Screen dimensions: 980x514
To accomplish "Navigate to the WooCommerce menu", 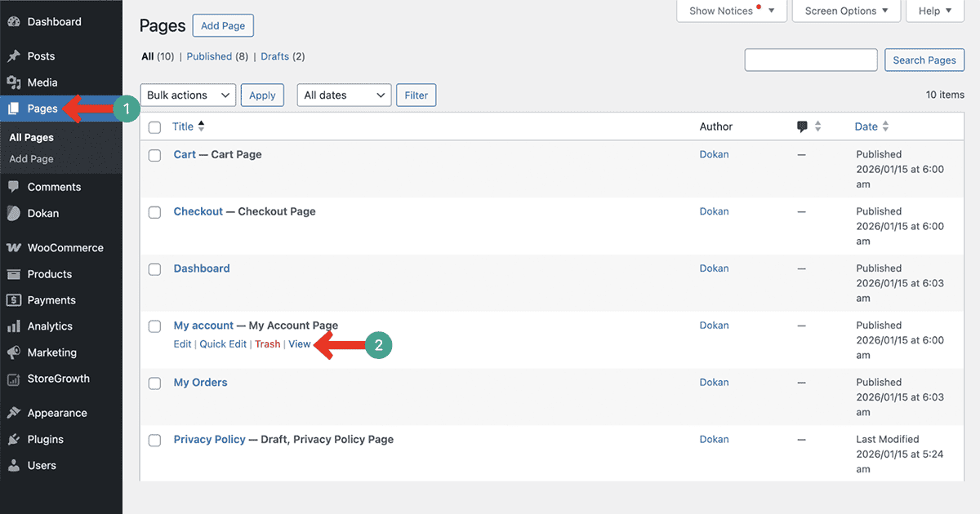I will 65,247.
